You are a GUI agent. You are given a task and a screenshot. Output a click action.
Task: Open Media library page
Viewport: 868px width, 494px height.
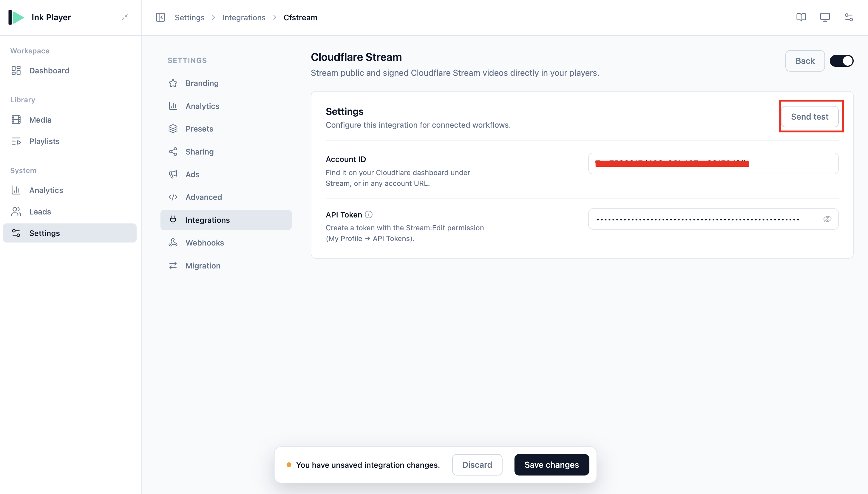(70, 120)
